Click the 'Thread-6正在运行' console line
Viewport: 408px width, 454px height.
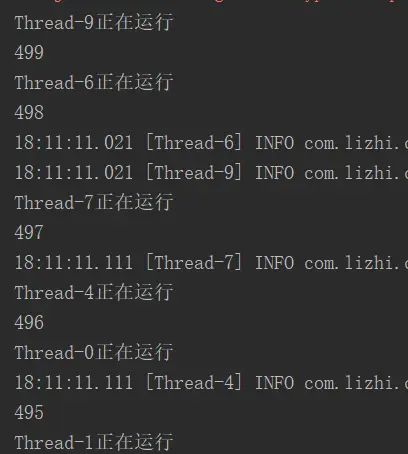(x=94, y=82)
